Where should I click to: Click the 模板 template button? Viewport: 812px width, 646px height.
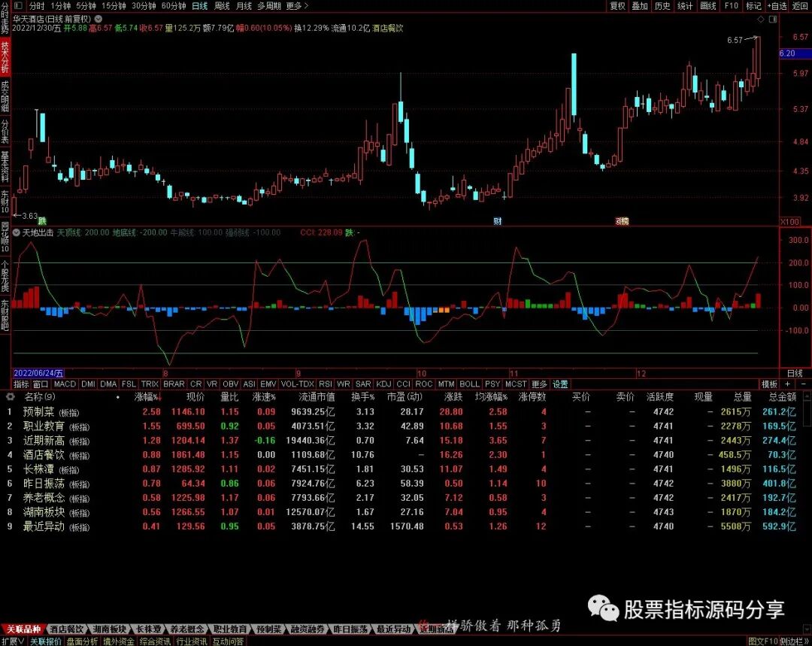(x=769, y=384)
